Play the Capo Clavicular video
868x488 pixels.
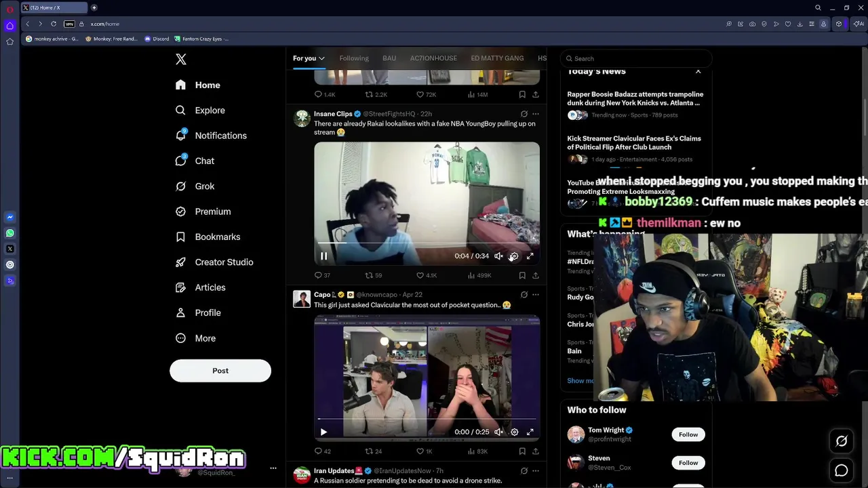click(323, 432)
